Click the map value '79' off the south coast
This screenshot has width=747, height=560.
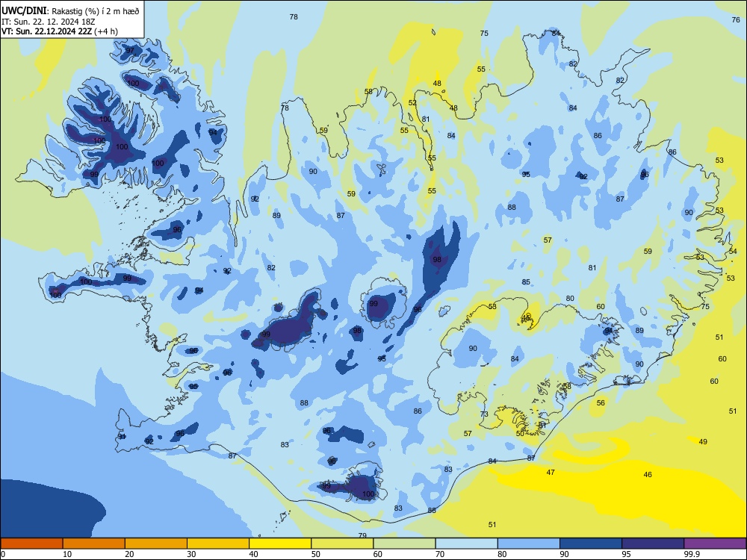click(x=362, y=535)
